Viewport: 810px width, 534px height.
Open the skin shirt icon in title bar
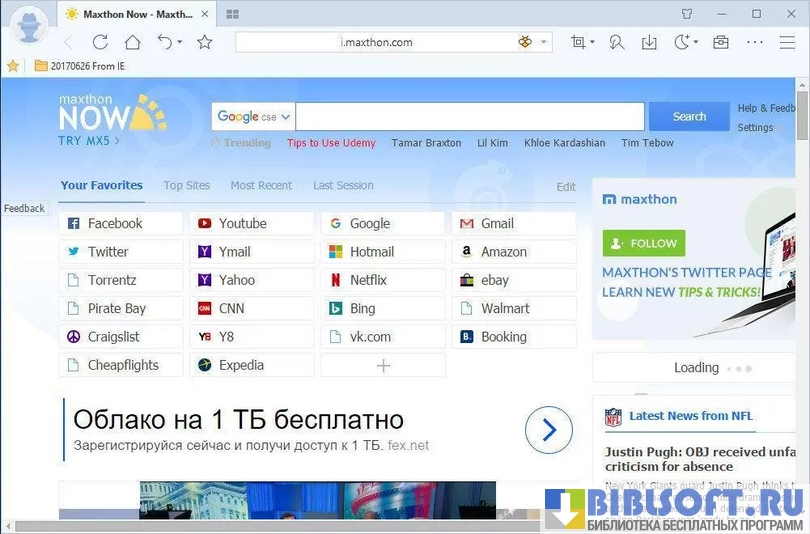[x=687, y=14]
